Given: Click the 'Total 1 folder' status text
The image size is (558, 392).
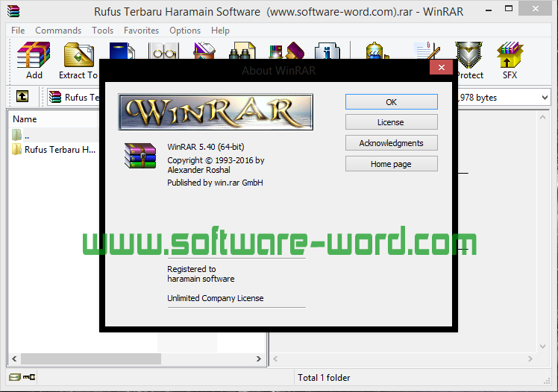Looking at the screenshot, I should tap(324, 377).
